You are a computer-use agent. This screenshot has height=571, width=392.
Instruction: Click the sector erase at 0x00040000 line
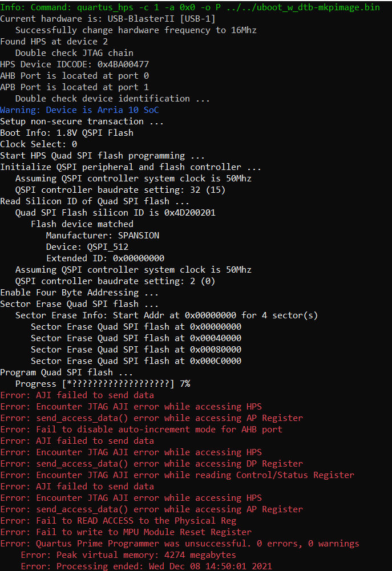(136, 338)
